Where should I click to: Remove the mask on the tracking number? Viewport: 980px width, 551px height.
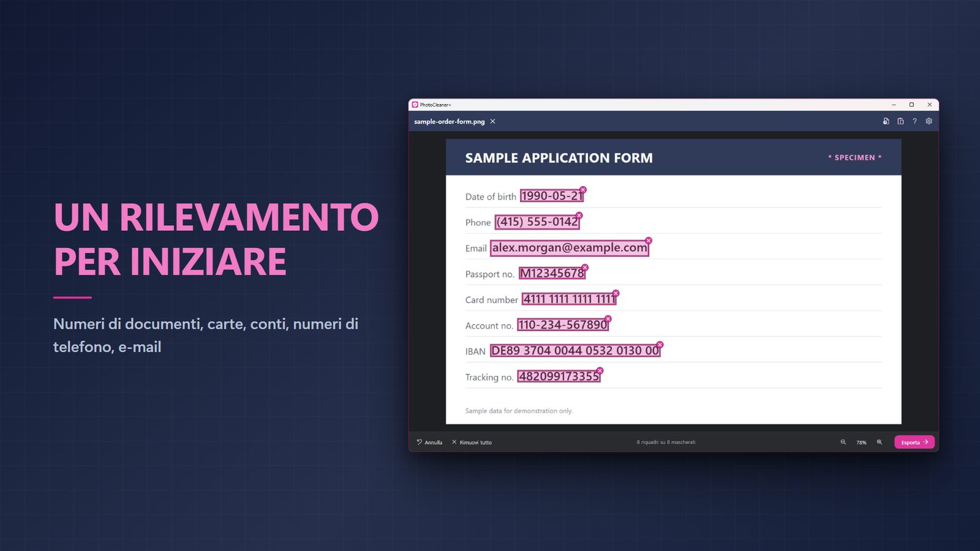(x=600, y=370)
